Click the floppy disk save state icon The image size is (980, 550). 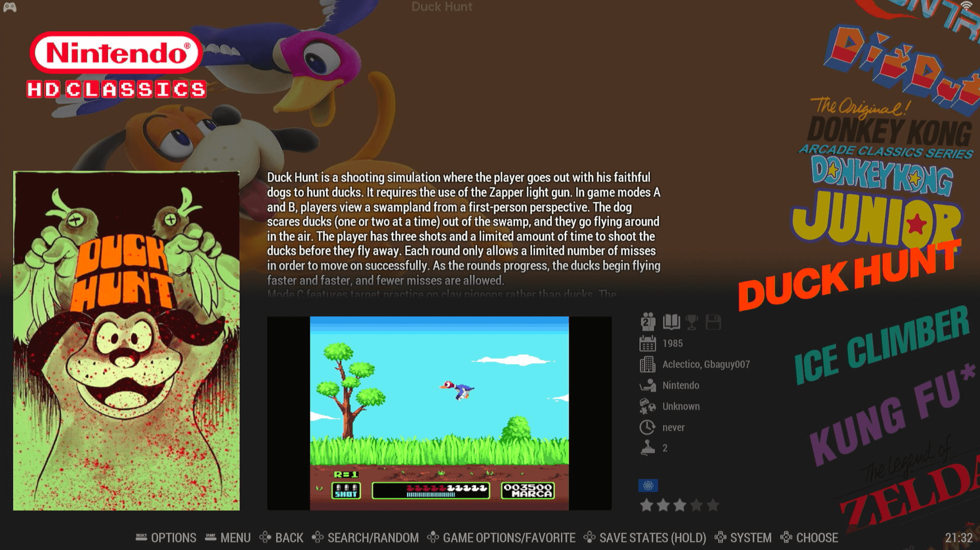click(713, 322)
